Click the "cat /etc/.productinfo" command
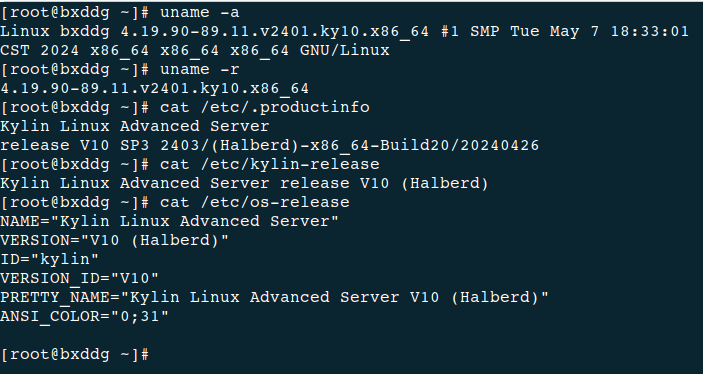703x374 pixels. (265, 108)
